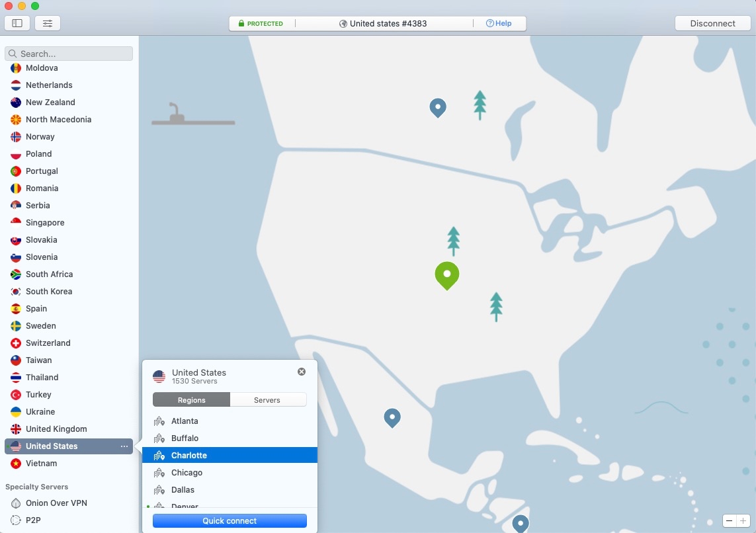Click the Vietnam flag icon
This screenshot has width=756, height=533.
[x=16, y=464]
